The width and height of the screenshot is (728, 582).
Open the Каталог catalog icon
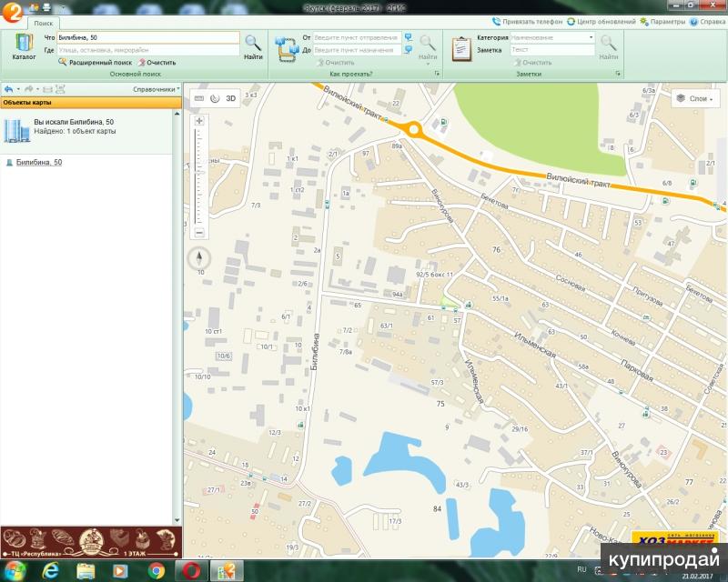tap(24, 45)
